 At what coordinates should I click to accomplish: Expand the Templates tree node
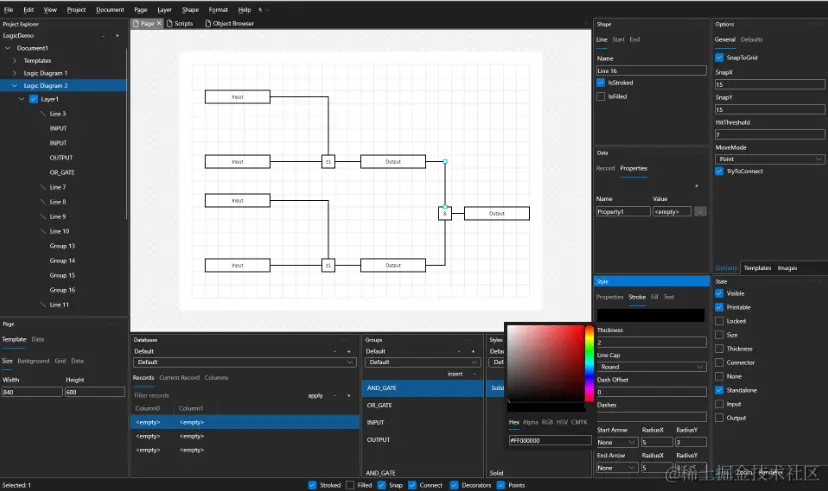[x=14, y=61]
